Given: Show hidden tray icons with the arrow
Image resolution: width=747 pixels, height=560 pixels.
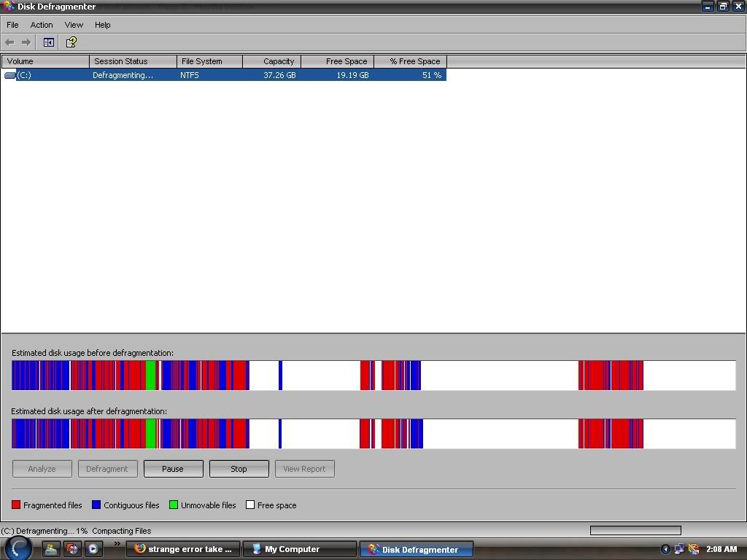Looking at the screenshot, I should tap(665, 549).
